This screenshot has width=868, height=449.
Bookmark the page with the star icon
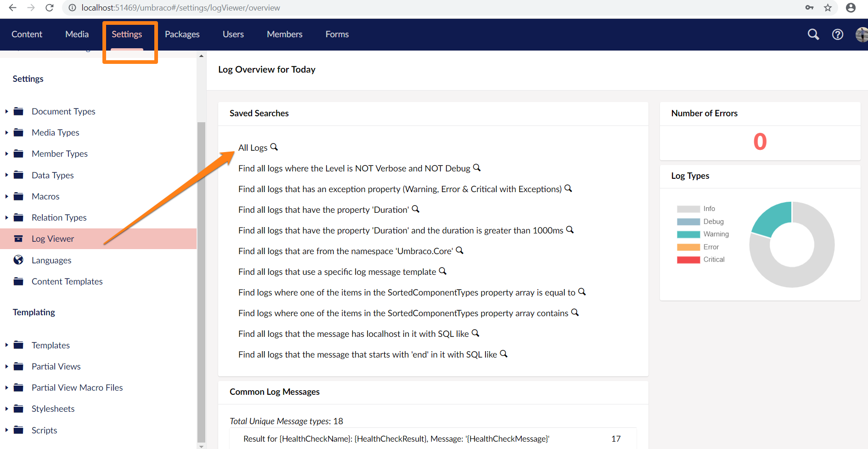point(828,8)
